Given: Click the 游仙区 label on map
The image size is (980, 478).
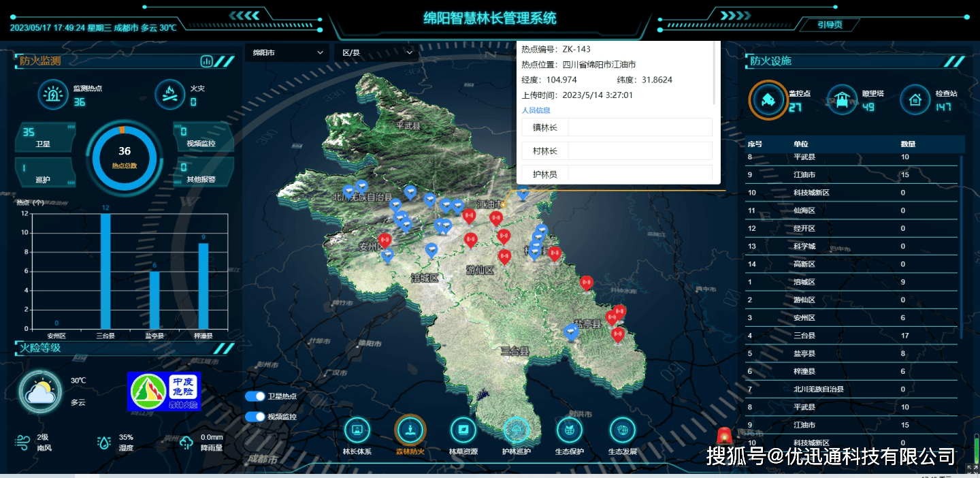Looking at the screenshot, I should coord(480,270).
